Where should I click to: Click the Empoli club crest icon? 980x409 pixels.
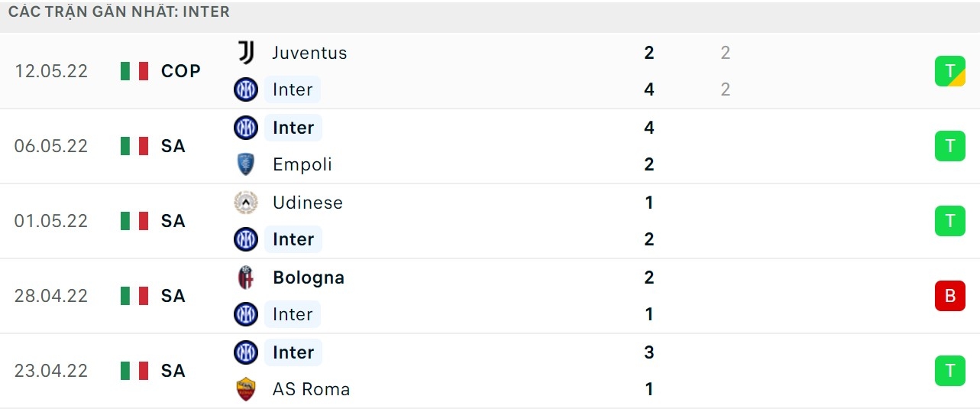coord(245,164)
